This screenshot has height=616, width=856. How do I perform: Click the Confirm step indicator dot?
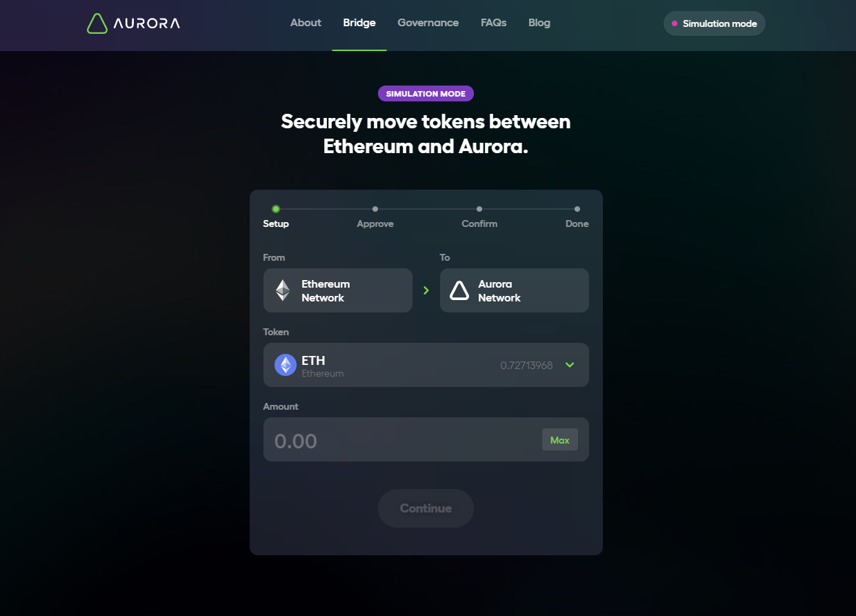479,209
